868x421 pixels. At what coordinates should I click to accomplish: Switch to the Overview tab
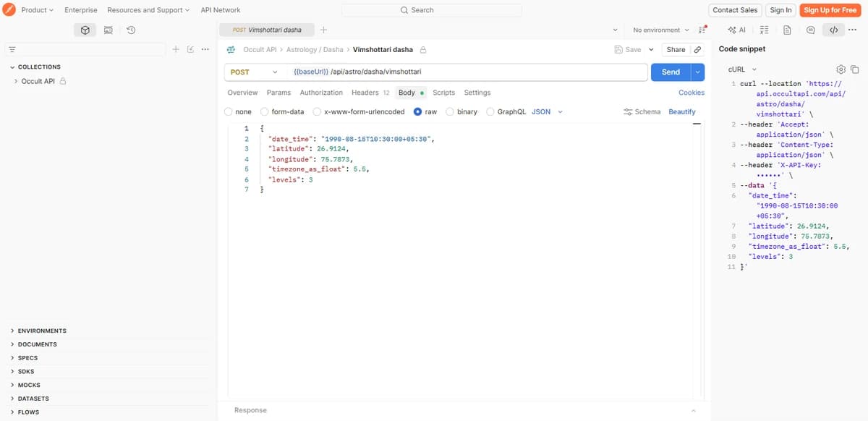242,93
